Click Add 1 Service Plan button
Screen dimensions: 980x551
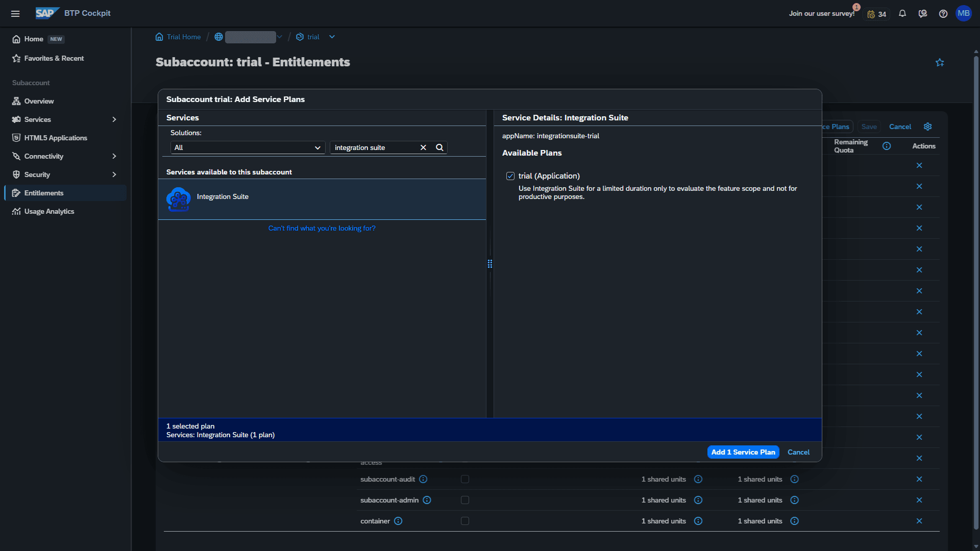point(743,452)
